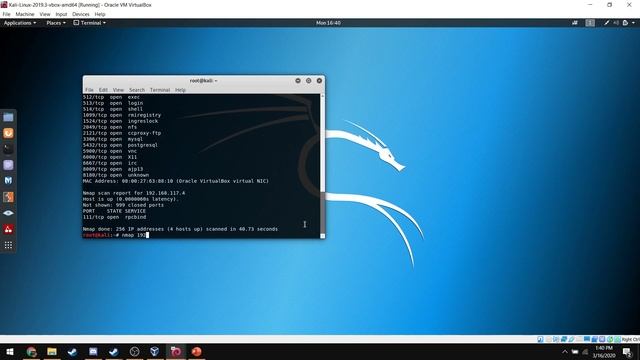The height and width of the screenshot is (360, 640).
Task: Open the VirtualBox Machine menu
Action: (x=25, y=14)
